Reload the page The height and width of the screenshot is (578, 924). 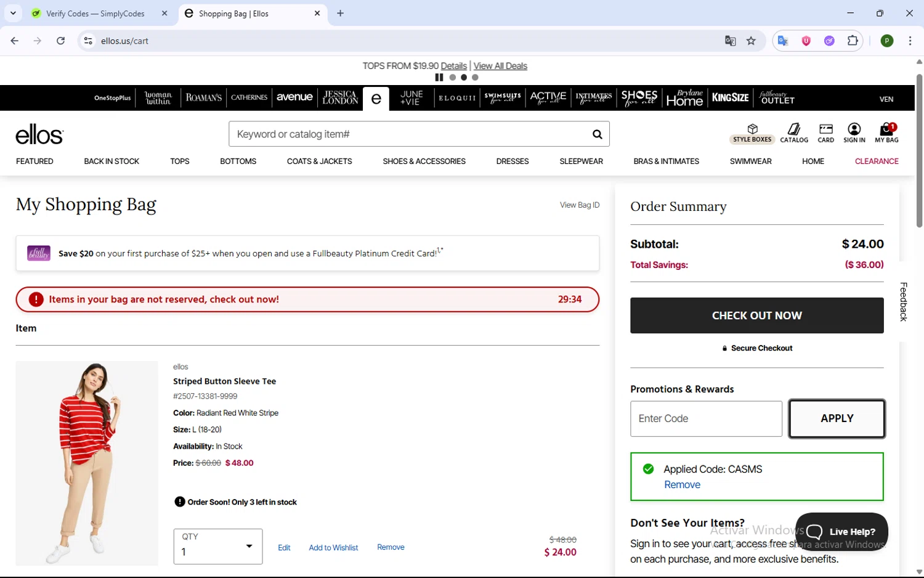pyautogui.click(x=60, y=41)
